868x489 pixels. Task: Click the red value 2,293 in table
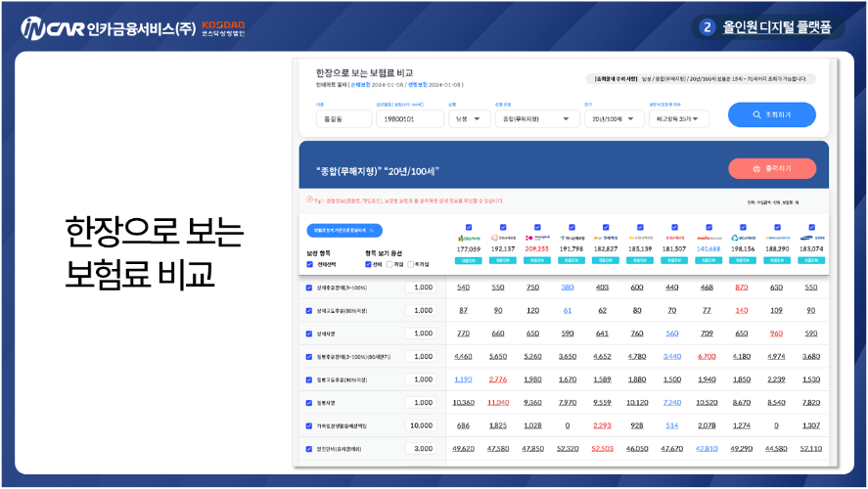click(602, 426)
